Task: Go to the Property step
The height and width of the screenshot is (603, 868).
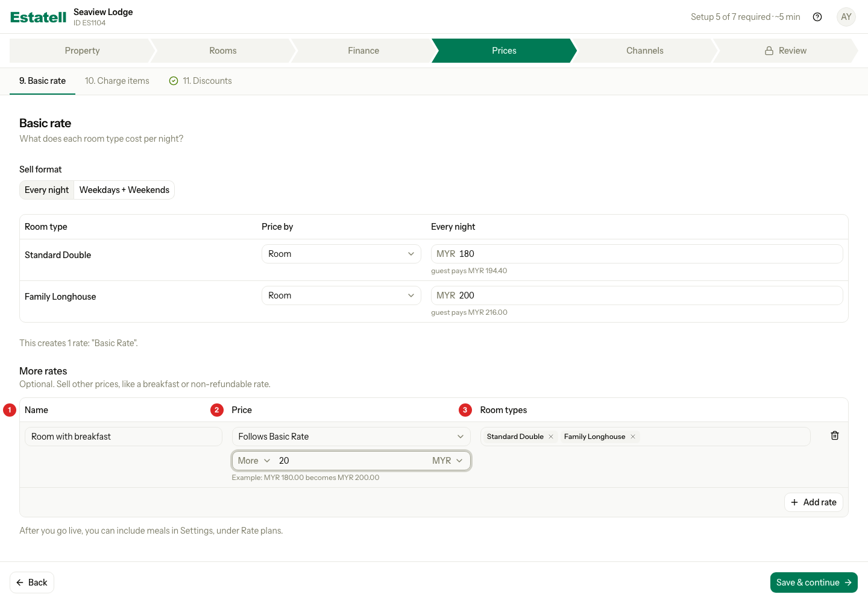Action: coord(82,51)
